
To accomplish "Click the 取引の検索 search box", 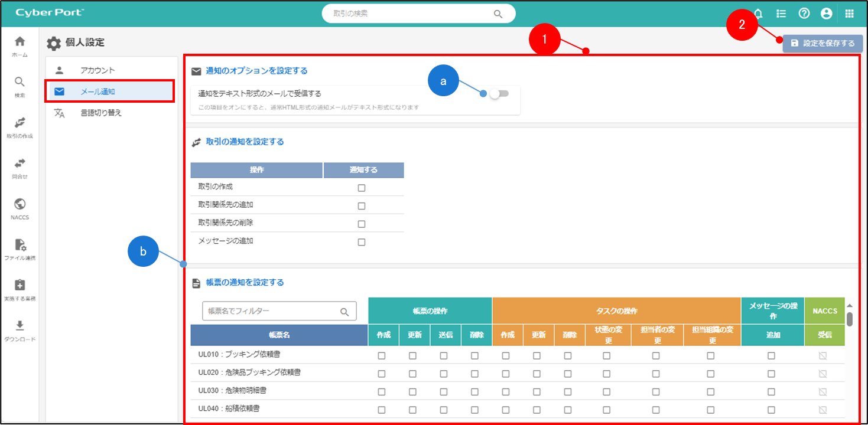I will pyautogui.click(x=411, y=14).
